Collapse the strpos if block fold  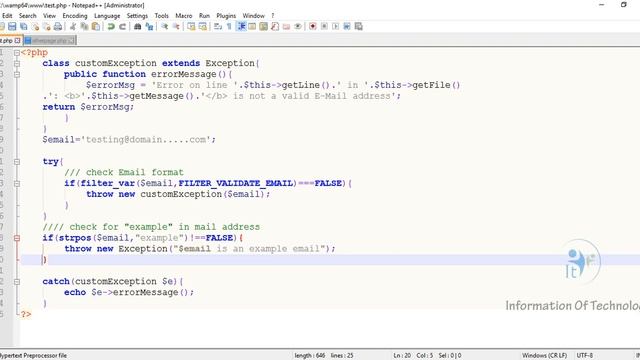tap(17, 238)
